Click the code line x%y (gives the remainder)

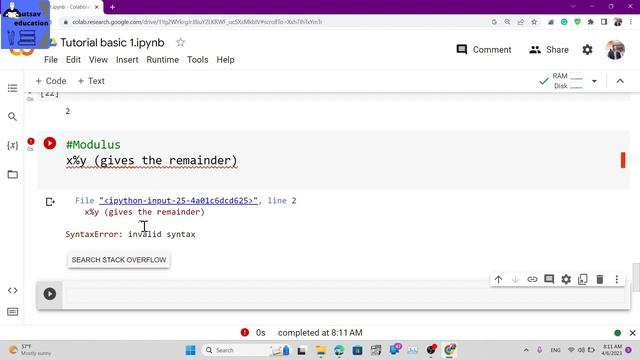point(151,160)
